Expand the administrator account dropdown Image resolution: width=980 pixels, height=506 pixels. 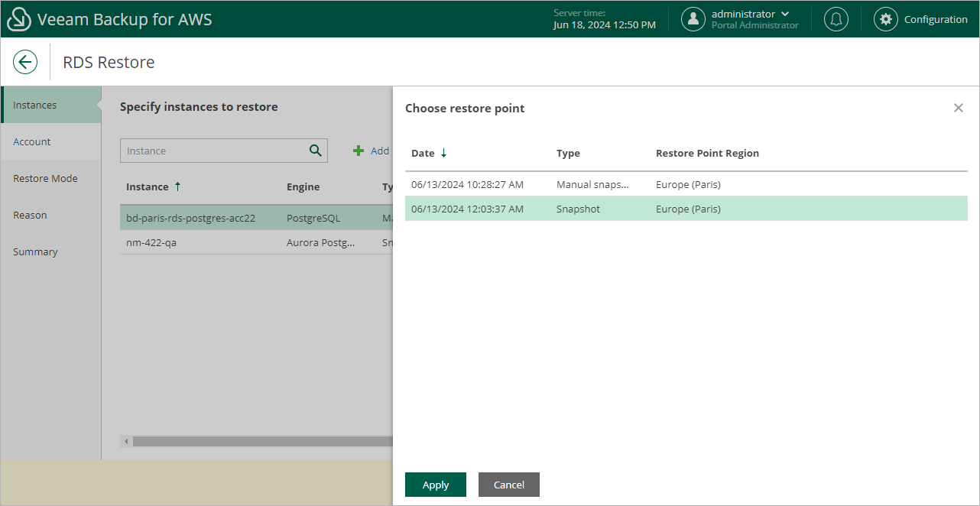pyautogui.click(x=785, y=14)
